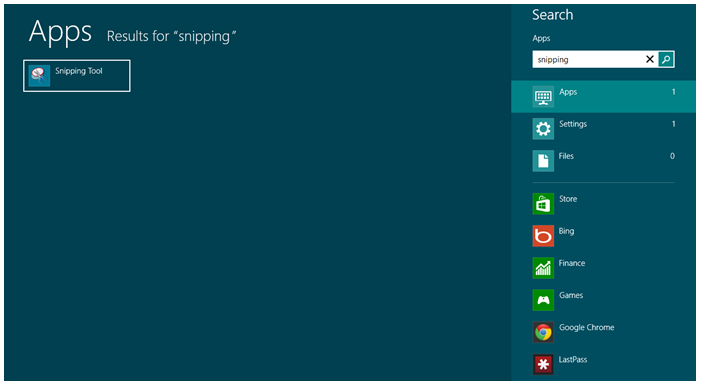Screen dimensions: 701x385
Task: Click the Snipping Tool text label
Action: (79, 71)
